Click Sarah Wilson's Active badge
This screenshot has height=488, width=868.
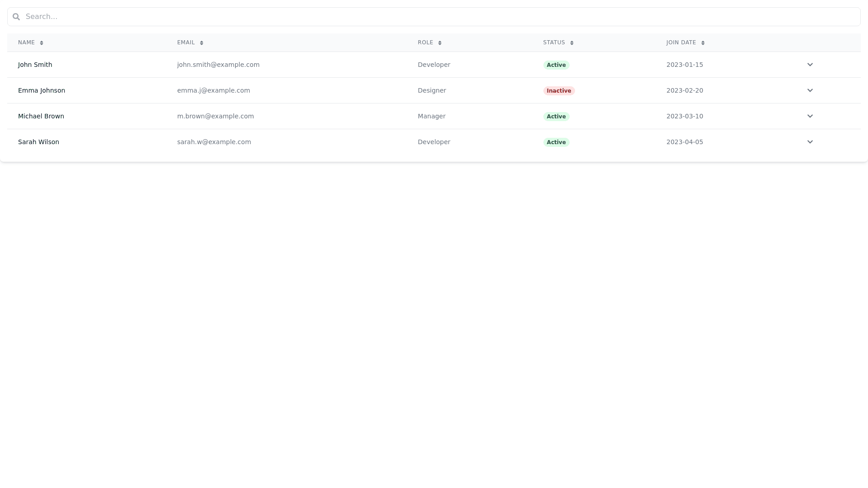pyautogui.click(x=556, y=142)
